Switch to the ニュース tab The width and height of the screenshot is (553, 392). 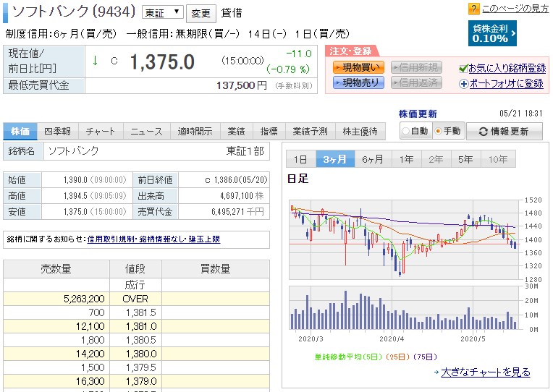point(146,132)
